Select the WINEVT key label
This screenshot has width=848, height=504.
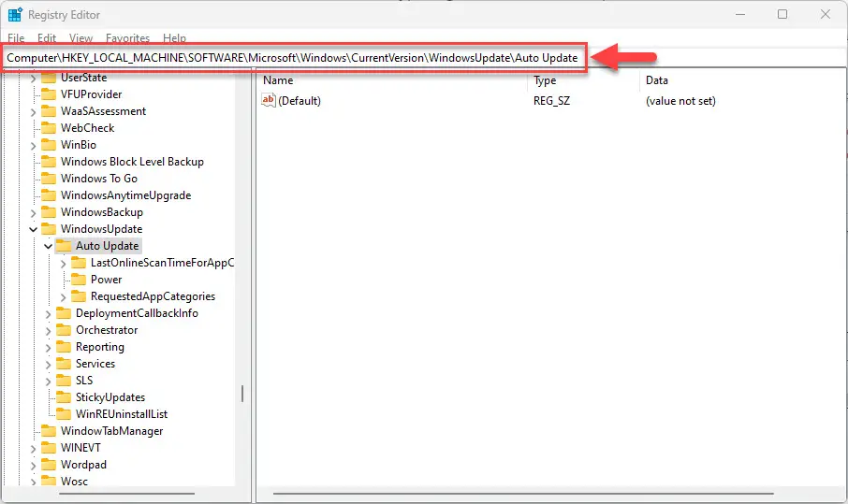click(x=80, y=448)
